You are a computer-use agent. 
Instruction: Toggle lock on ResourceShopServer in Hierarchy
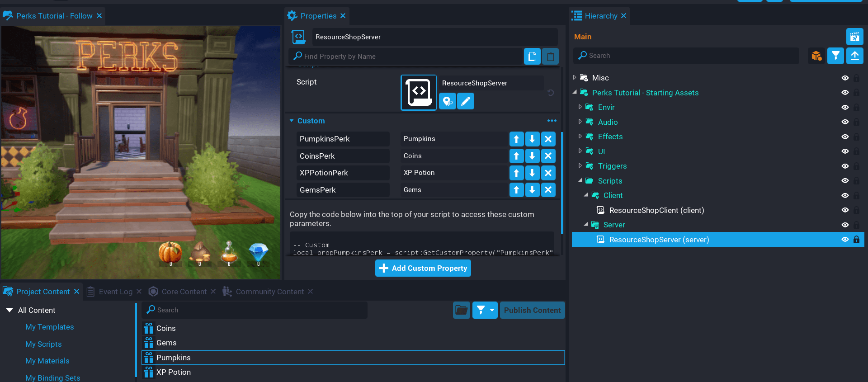(856, 240)
